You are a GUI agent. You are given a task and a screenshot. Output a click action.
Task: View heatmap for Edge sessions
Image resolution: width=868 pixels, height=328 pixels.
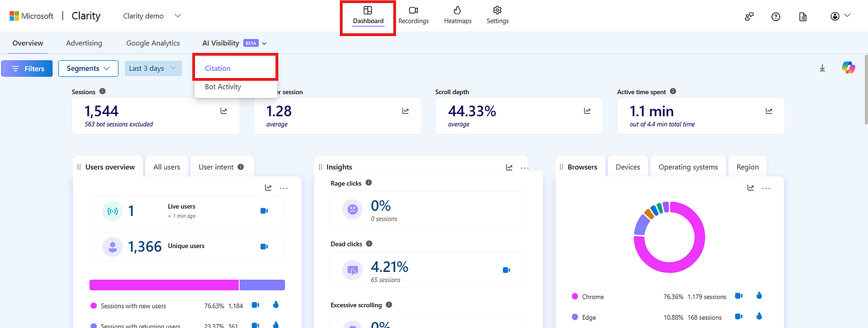click(759, 317)
